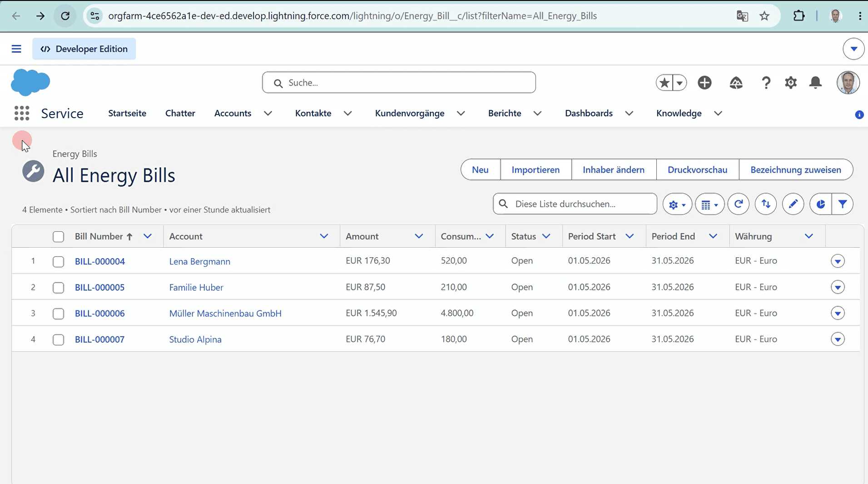Select the checkbox for BILL-000005

coord(58,288)
